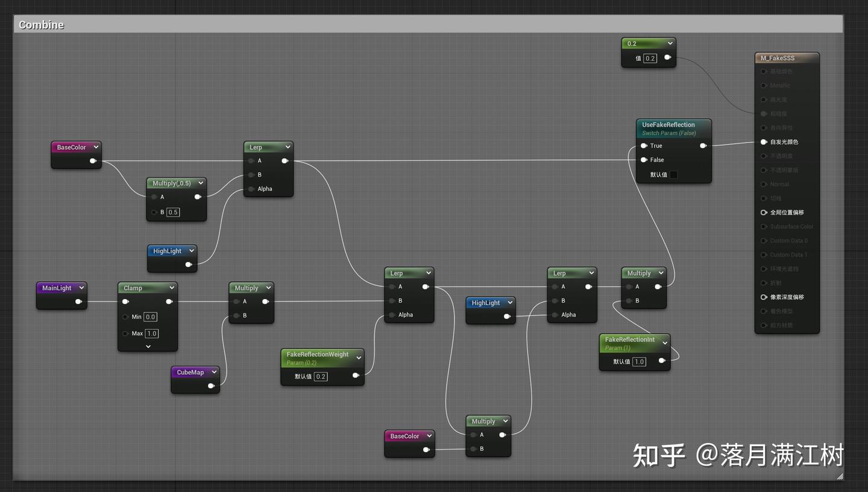The height and width of the screenshot is (492, 868).
Task: Click the output pin of the CubeMap node
Action: (x=211, y=386)
